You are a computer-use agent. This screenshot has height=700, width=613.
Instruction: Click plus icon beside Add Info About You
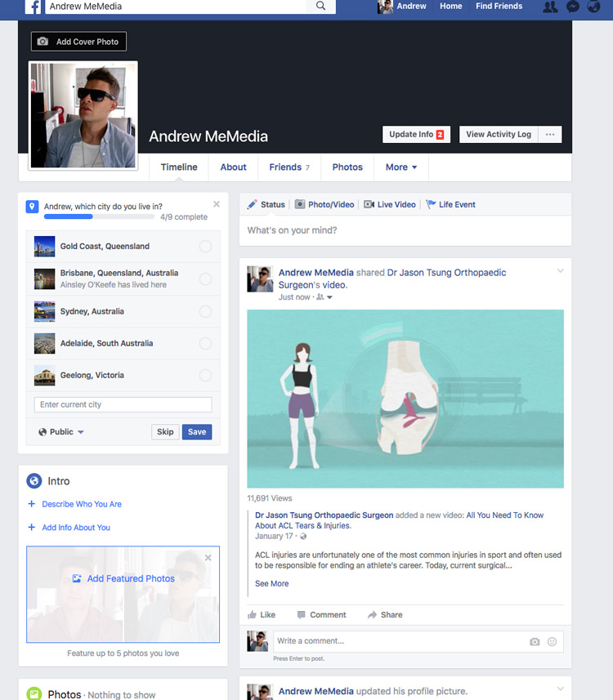(x=31, y=527)
